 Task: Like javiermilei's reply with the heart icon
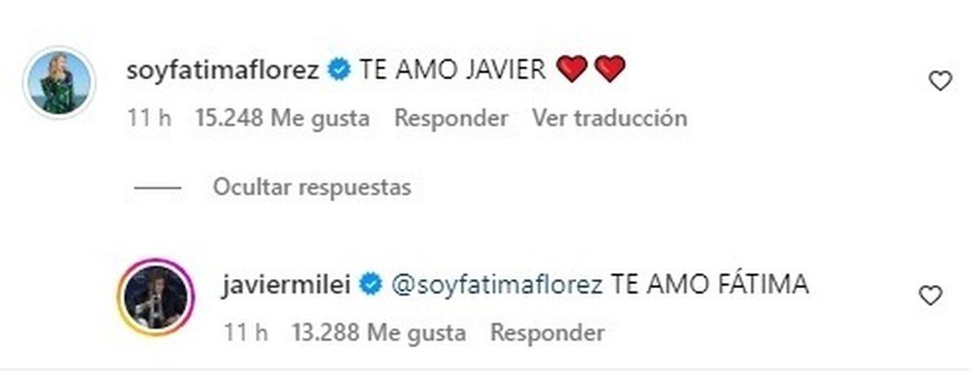[930, 295]
